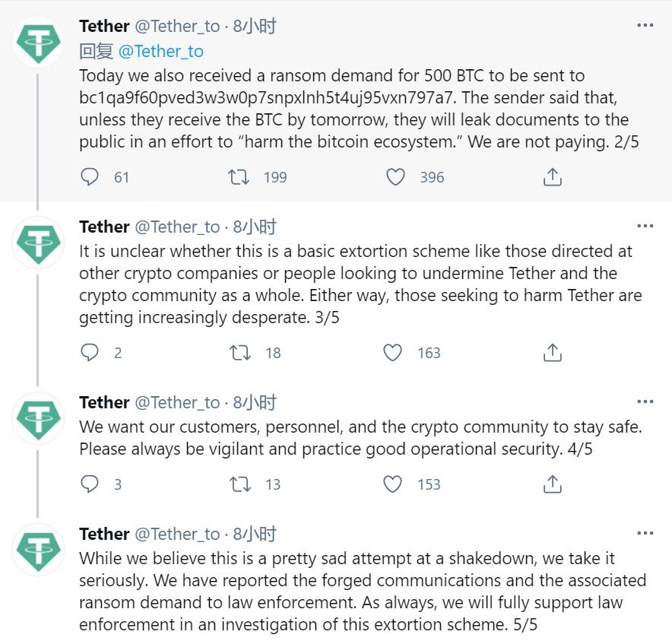Click the @Tether_to reply mention link
The width and height of the screenshot is (672, 641).
[x=161, y=51]
